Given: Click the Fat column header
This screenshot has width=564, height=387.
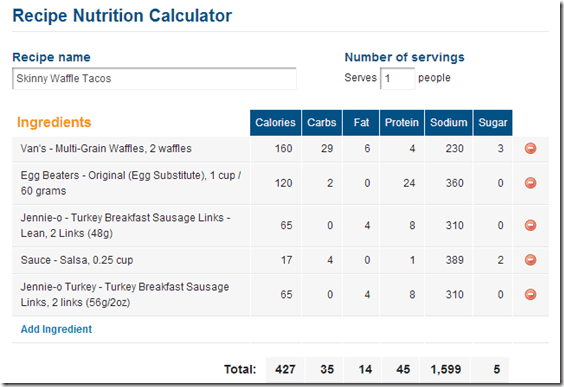Looking at the screenshot, I should tap(361, 123).
